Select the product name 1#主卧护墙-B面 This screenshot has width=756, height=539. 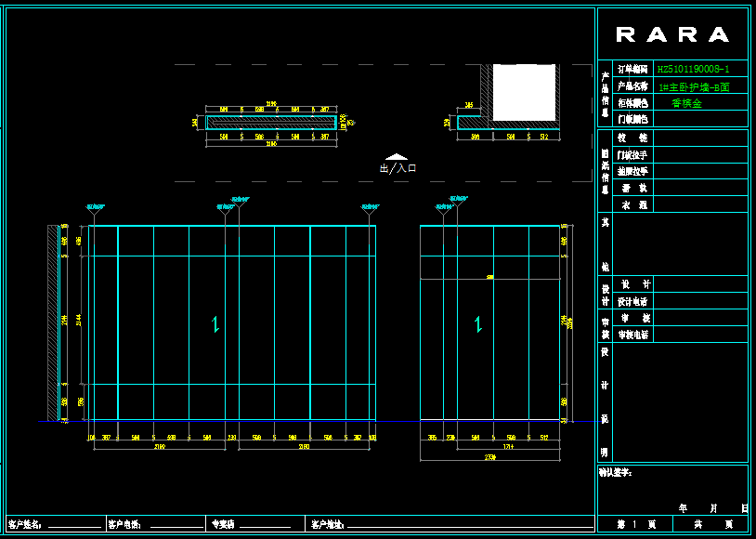(x=693, y=86)
